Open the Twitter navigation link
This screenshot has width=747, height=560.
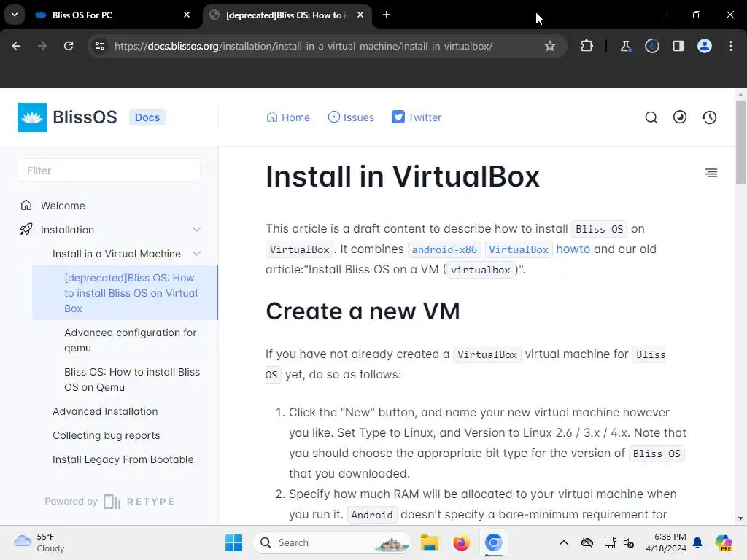click(x=417, y=117)
